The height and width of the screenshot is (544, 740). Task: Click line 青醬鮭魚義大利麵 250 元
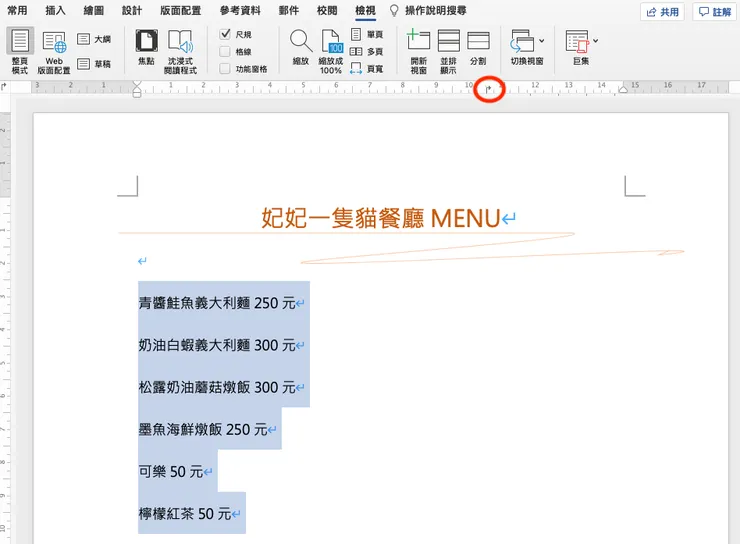pos(217,303)
